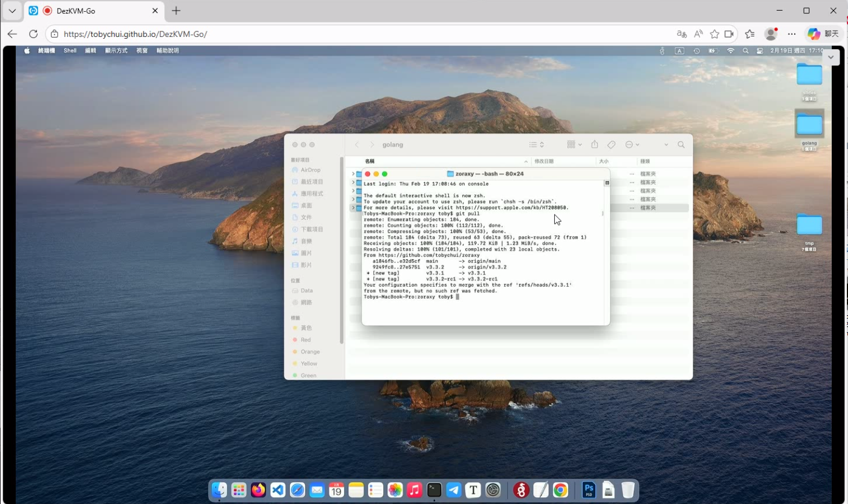Open Visual Studio Code from the Dock
The height and width of the screenshot is (504, 848).
278,491
